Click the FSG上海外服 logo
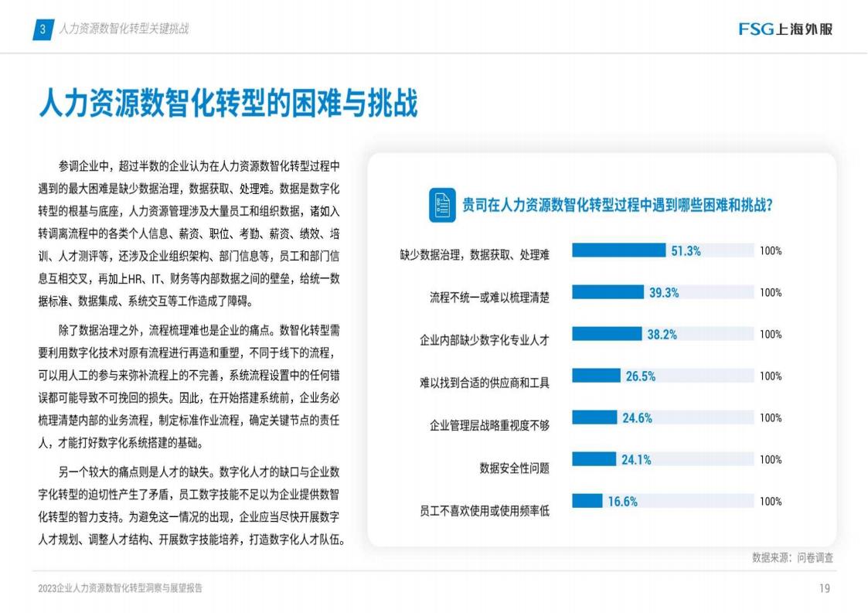 [x=785, y=29]
